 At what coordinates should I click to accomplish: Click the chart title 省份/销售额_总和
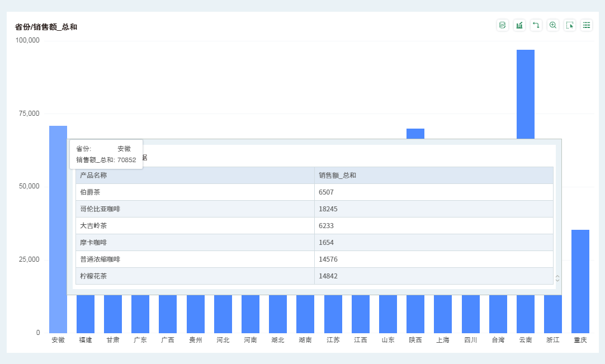tap(46, 27)
